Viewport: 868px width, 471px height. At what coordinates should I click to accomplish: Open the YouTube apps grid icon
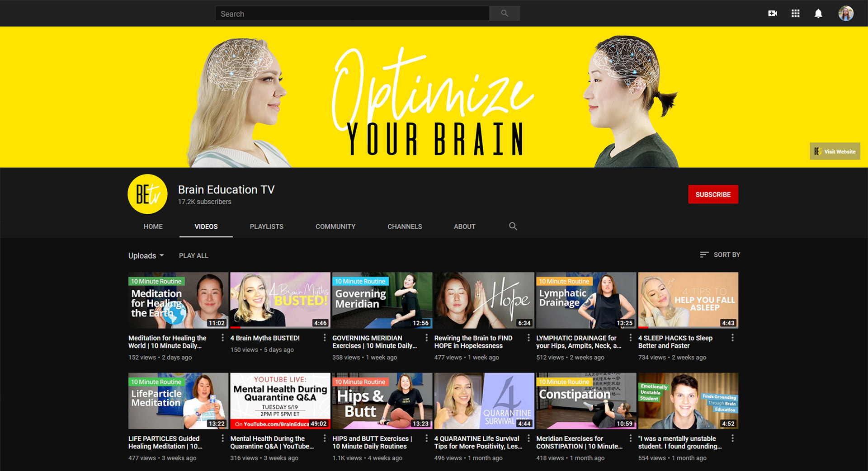tap(796, 14)
